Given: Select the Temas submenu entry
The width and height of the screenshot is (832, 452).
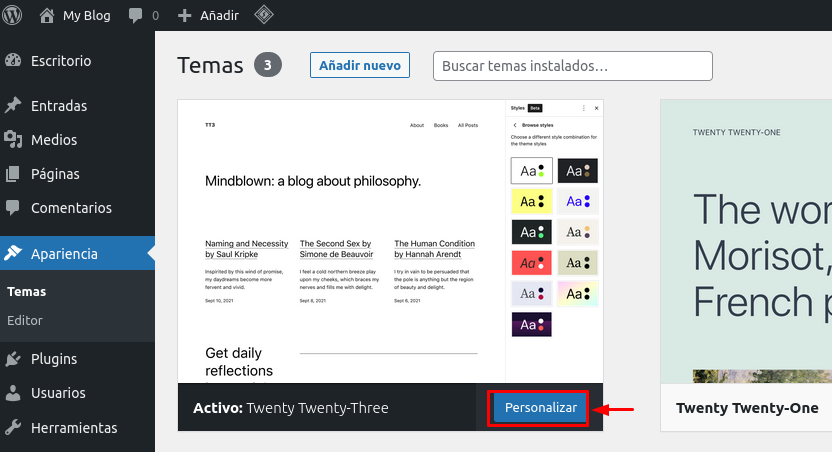Looking at the screenshot, I should click(x=27, y=291).
